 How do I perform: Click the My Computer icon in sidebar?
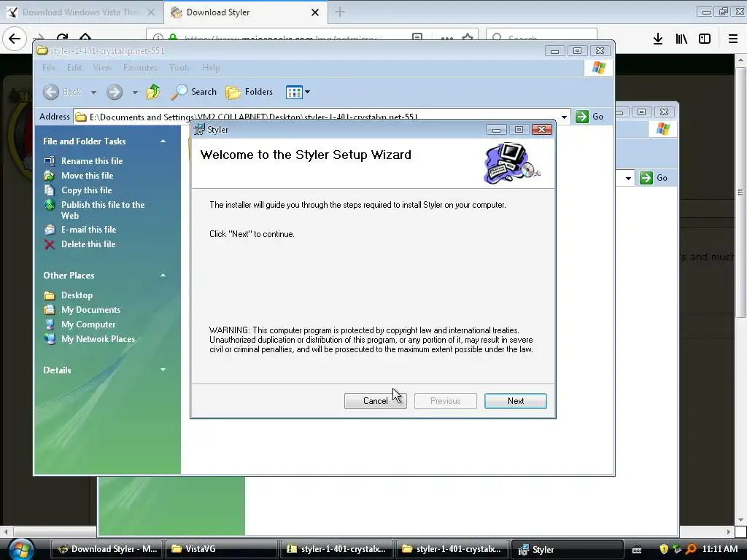point(50,324)
